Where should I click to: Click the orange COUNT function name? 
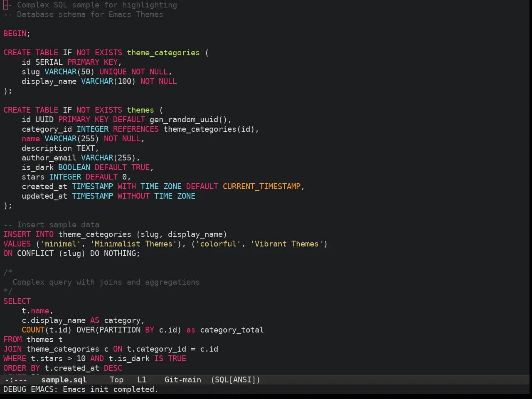pyautogui.click(x=33, y=330)
